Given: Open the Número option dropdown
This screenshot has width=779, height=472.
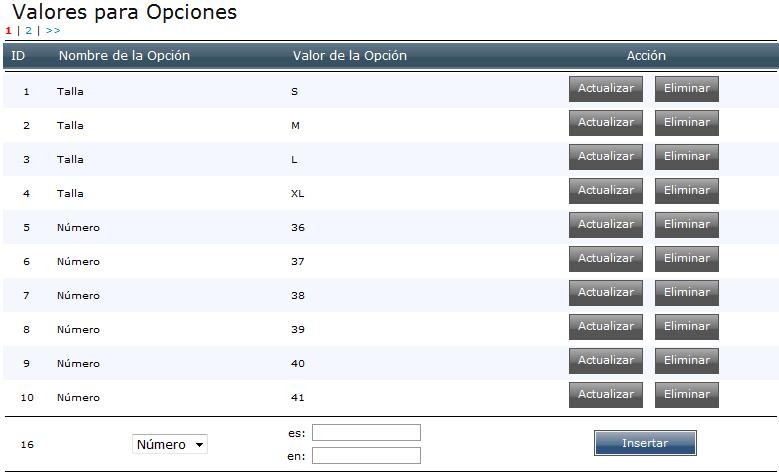Looking at the screenshot, I should (x=170, y=445).
